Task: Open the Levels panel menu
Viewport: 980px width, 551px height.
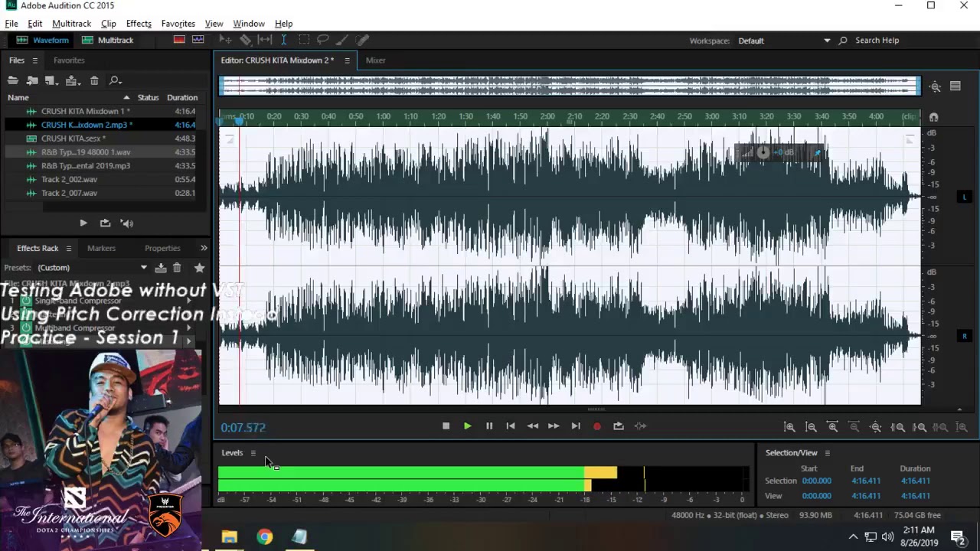Action: [253, 453]
